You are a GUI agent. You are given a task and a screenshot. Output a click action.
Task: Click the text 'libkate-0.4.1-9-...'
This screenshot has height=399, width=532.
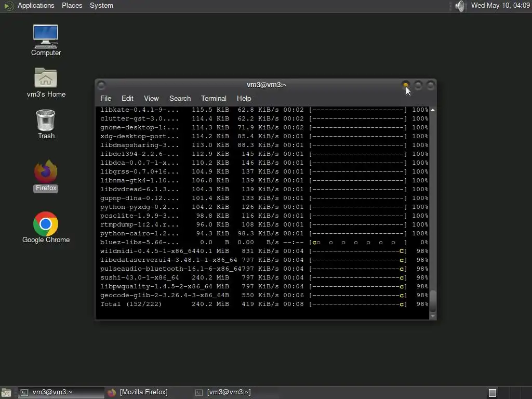tap(139, 110)
